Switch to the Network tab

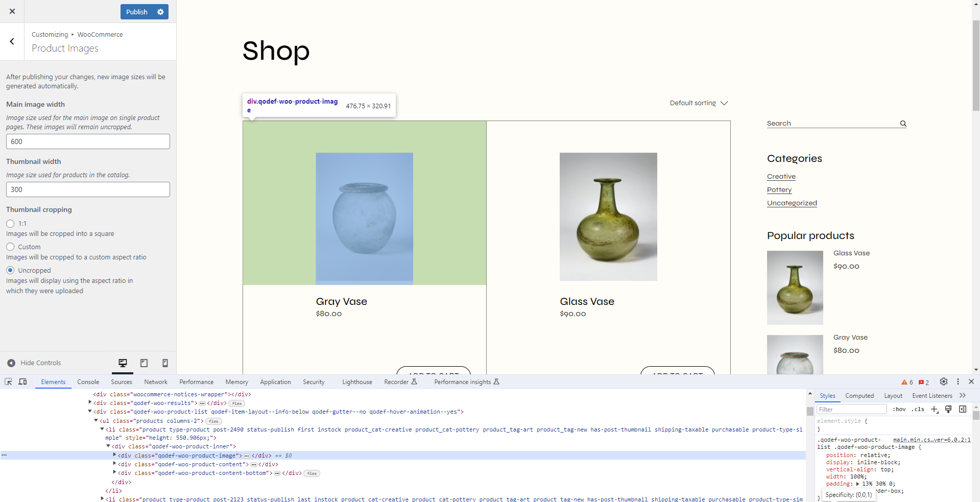[156, 382]
